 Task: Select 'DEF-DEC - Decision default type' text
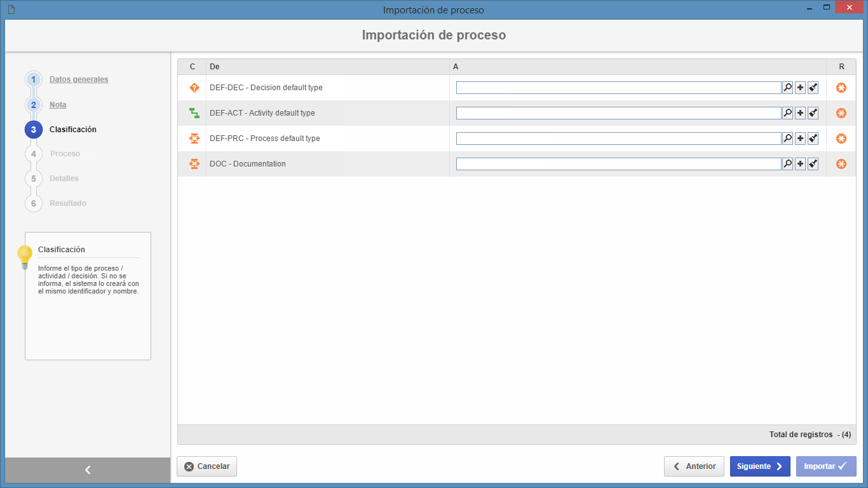pyautogui.click(x=266, y=88)
